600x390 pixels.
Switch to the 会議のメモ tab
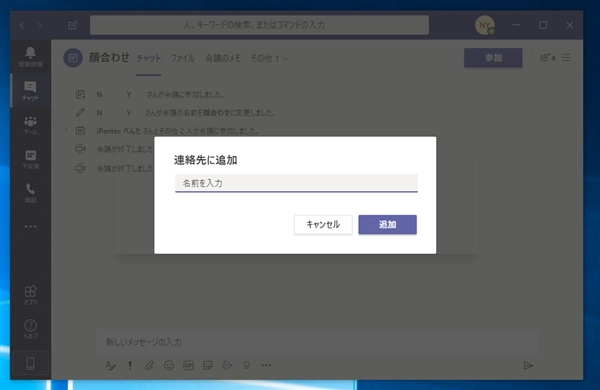click(223, 58)
